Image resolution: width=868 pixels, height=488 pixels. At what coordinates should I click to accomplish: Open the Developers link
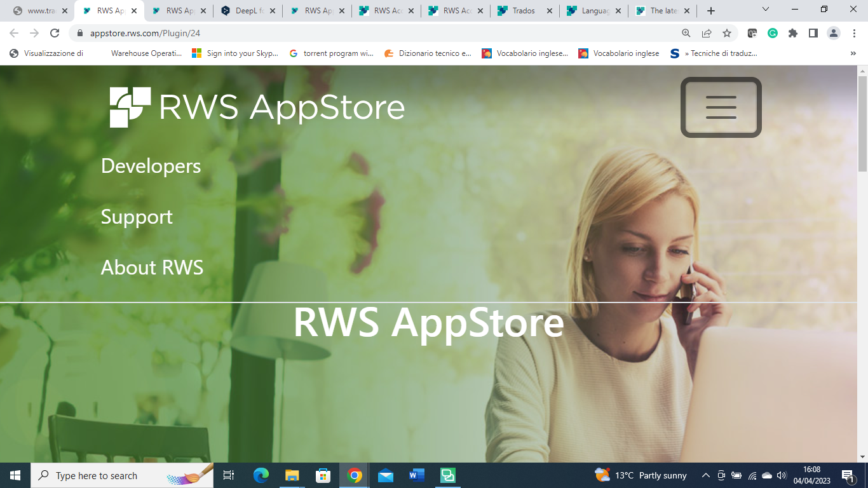[x=150, y=166]
